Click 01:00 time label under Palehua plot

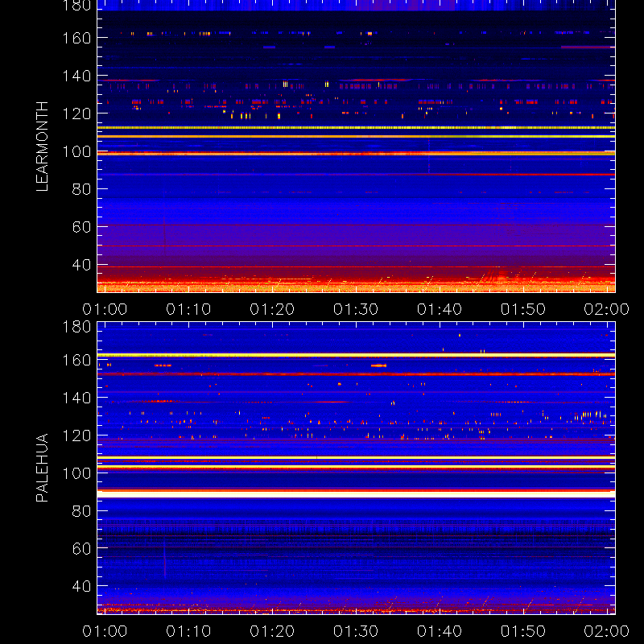pyautogui.click(x=105, y=631)
